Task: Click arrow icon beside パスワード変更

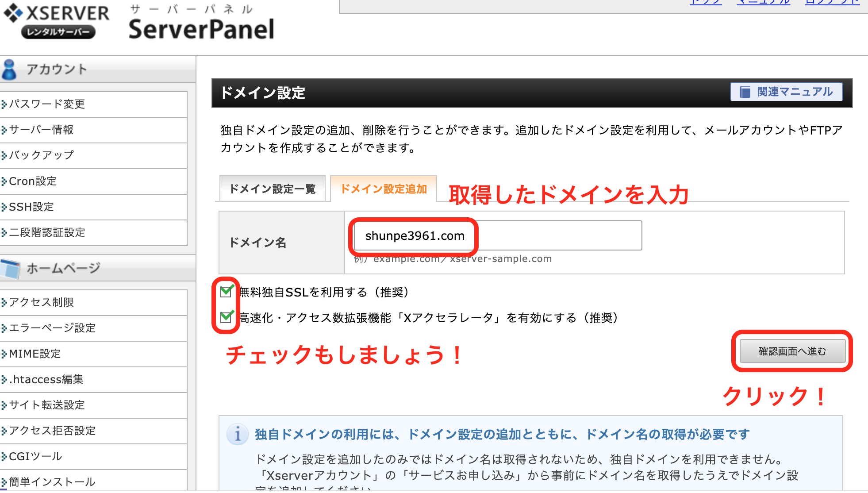Action: 4,104
